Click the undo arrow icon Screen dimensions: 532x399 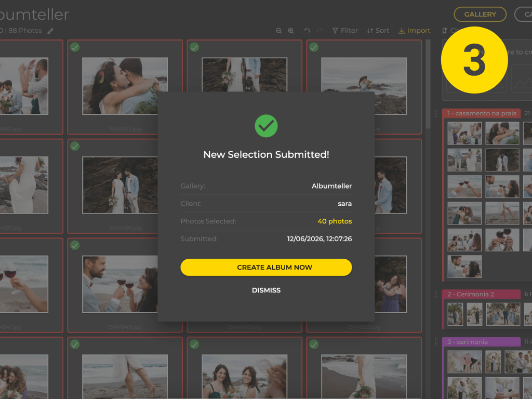(x=307, y=31)
